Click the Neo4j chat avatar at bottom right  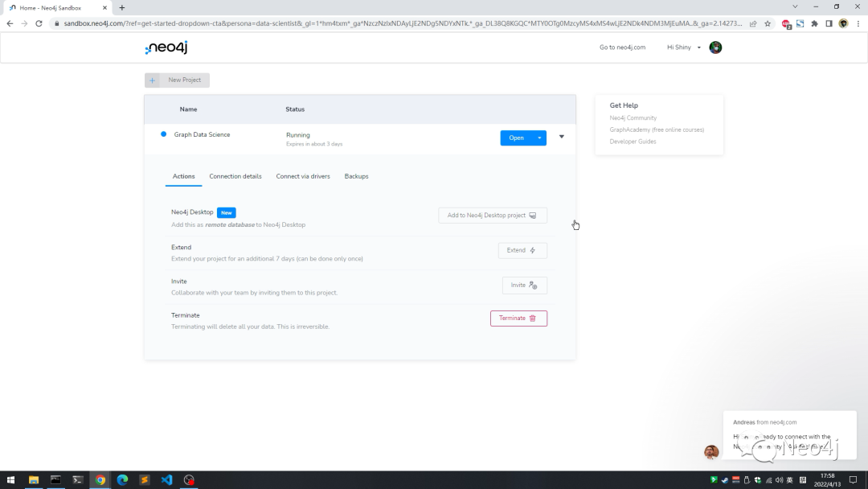pyautogui.click(x=710, y=452)
